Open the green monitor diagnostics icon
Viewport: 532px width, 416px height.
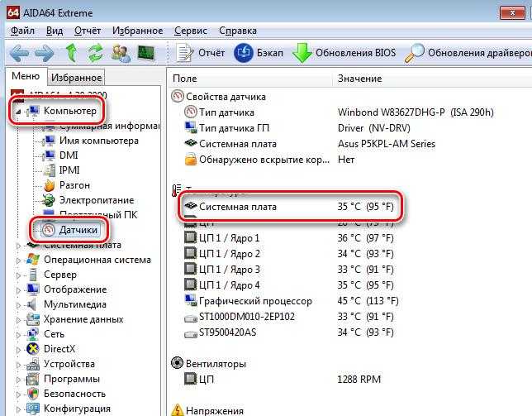146,53
